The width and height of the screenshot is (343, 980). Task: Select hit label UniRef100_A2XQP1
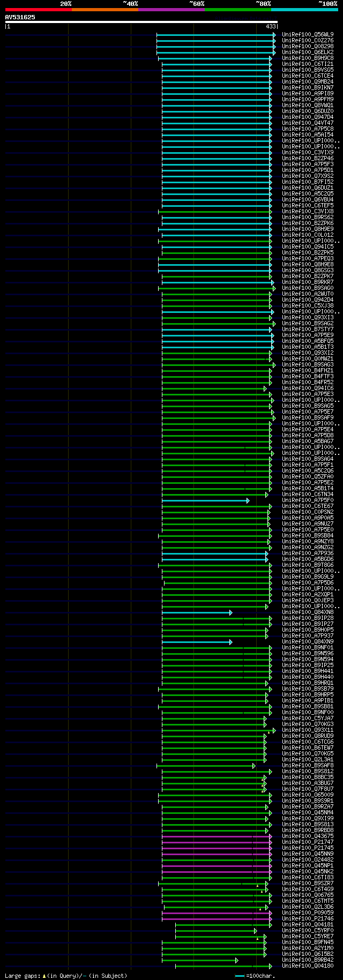[x=308, y=595]
